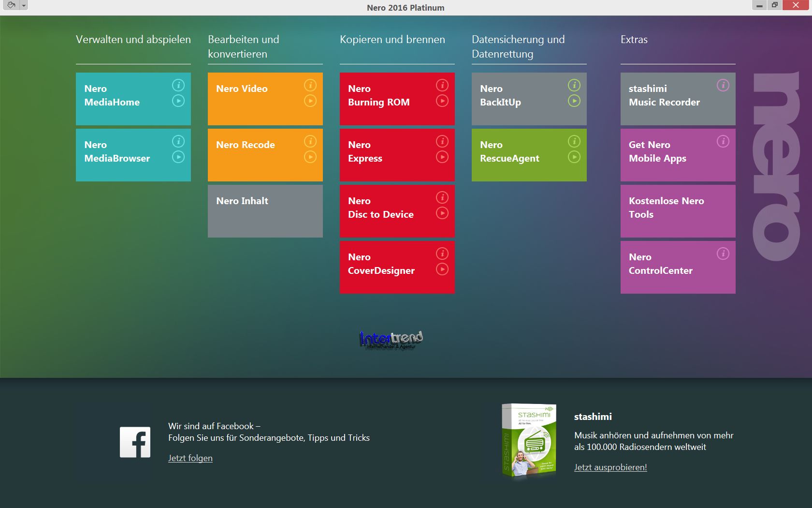Click 'Wir sind auf Facebook' text
The height and width of the screenshot is (508, 812).
pyautogui.click(x=214, y=426)
